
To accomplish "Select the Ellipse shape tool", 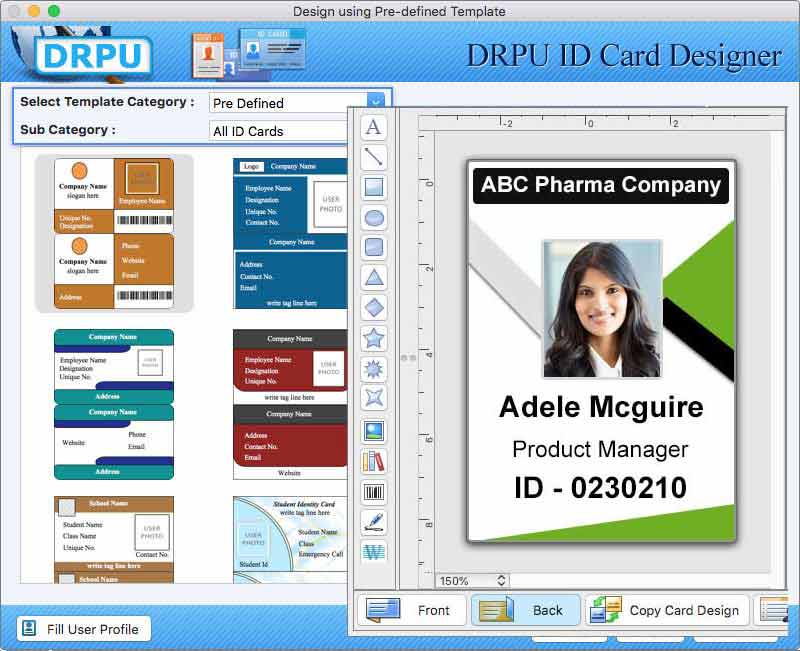I will (x=373, y=218).
